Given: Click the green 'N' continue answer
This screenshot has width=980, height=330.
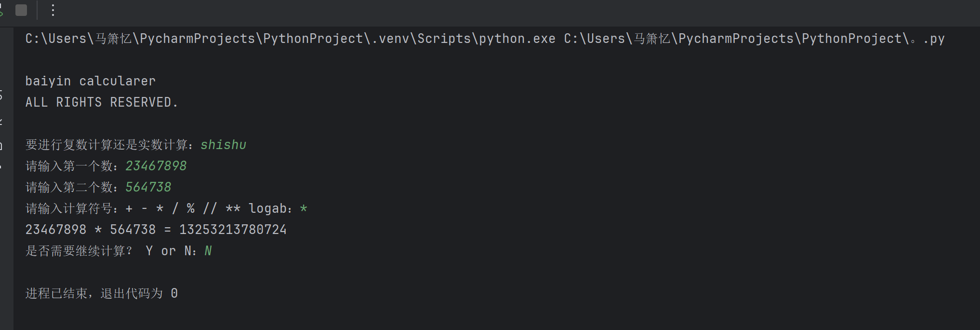Looking at the screenshot, I should click(x=208, y=251).
